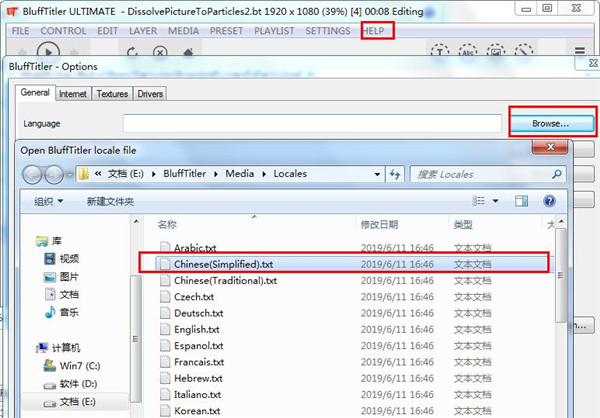
Task: Select the English.txt file
Action: [x=196, y=329]
